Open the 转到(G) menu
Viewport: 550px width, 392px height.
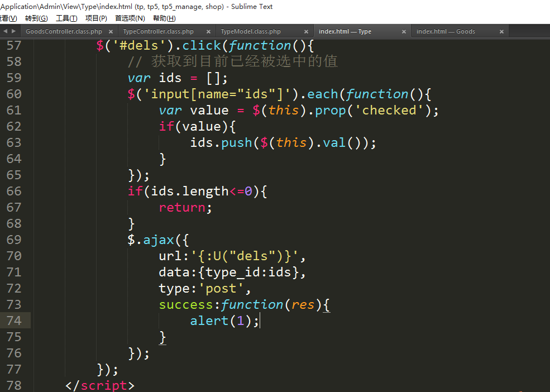(36, 18)
